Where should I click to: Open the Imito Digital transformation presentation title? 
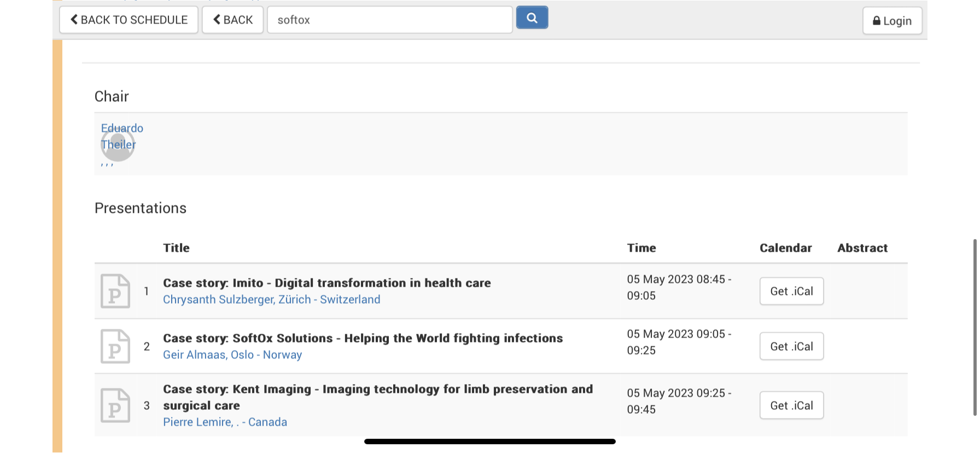[x=326, y=283]
